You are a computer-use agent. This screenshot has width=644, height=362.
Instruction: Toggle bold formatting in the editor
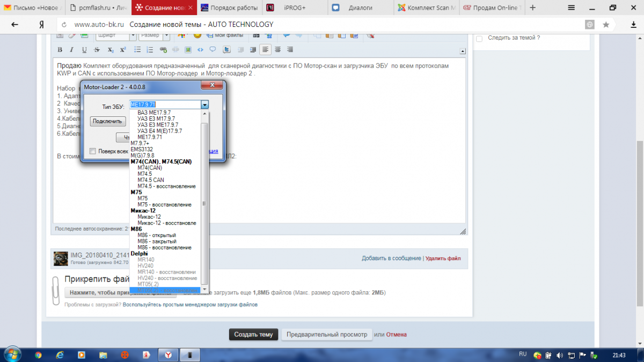(60, 50)
